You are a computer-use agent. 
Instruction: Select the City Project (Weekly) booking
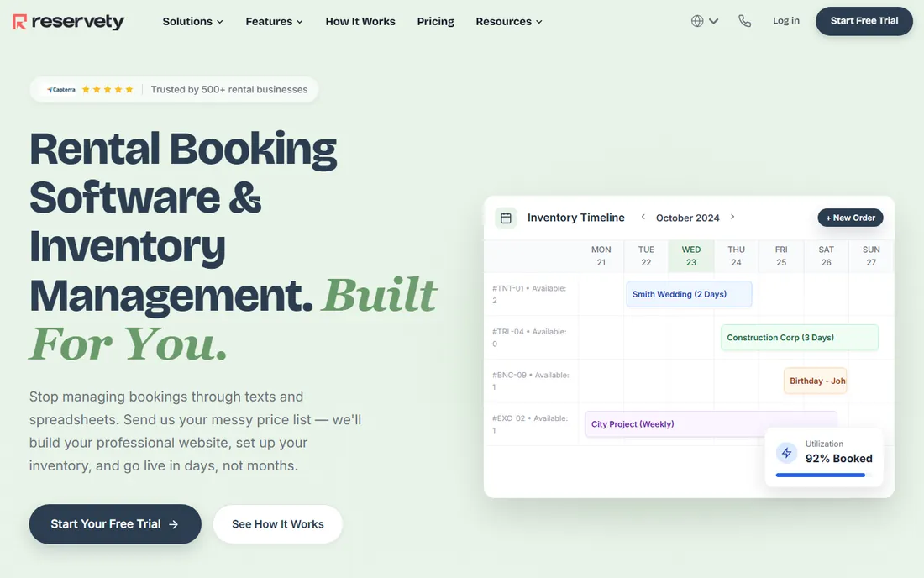click(711, 424)
